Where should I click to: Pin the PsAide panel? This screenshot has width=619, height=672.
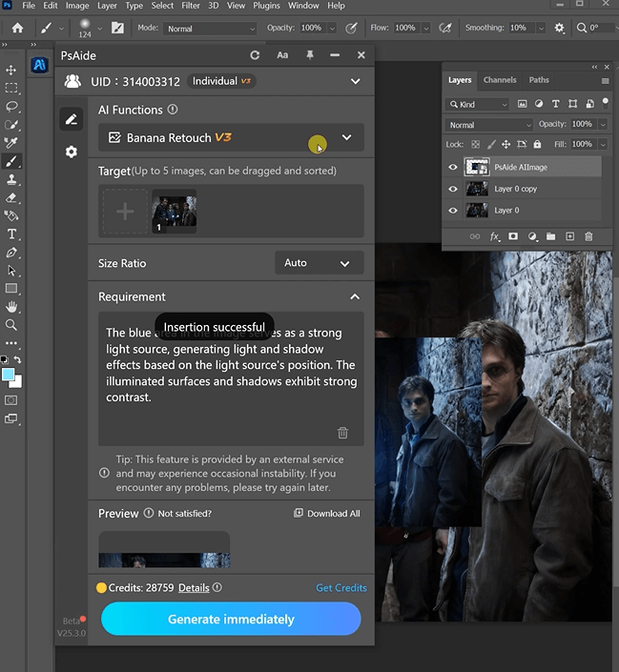pos(310,55)
